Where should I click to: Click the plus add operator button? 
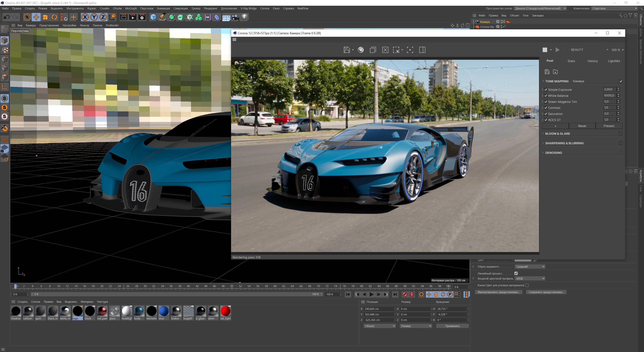[555, 126]
